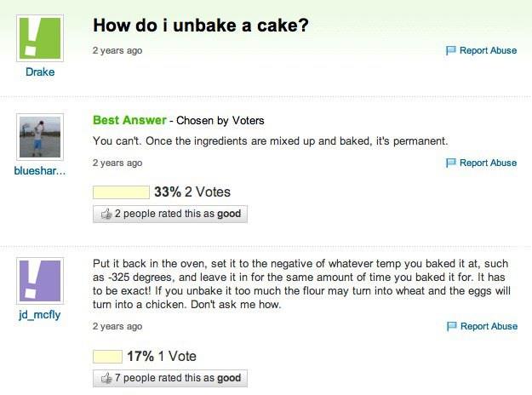Click the '2 people rated this as good' button
The width and height of the screenshot is (532, 395).
click(x=170, y=214)
